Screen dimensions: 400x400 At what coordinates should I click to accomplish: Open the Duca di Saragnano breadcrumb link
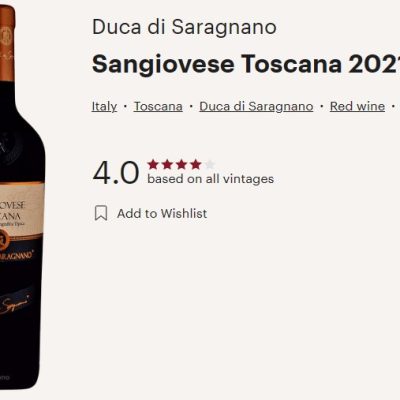tap(256, 107)
